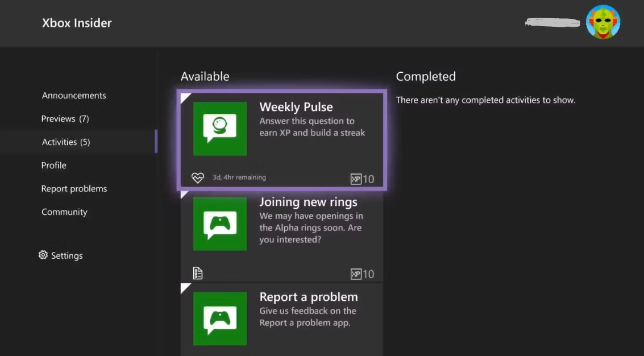
Task: Open Settings from the sidebar
Action: (61, 255)
